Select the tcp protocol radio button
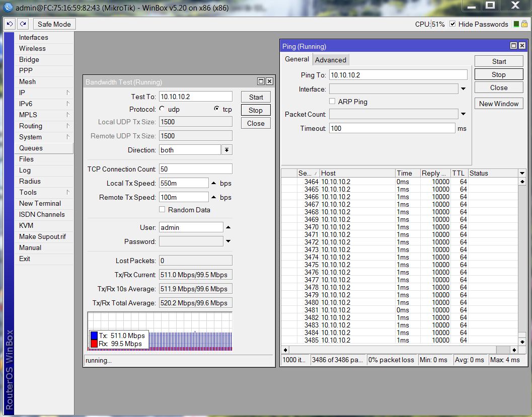 (216, 109)
